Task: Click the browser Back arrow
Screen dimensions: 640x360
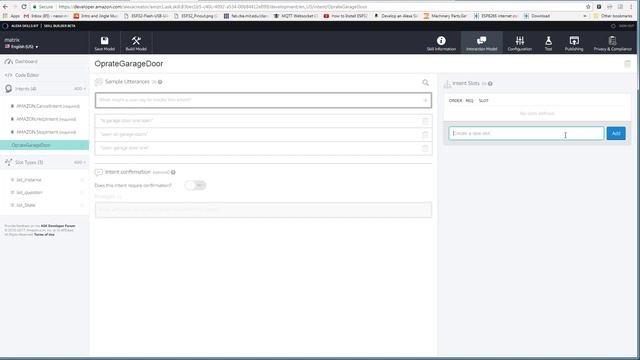Action: coord(5,7)
